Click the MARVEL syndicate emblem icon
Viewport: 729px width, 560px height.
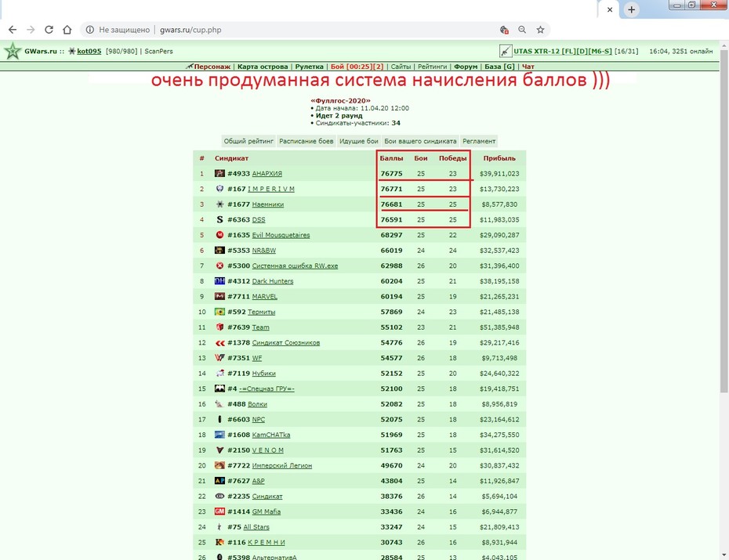coord(219,296)
